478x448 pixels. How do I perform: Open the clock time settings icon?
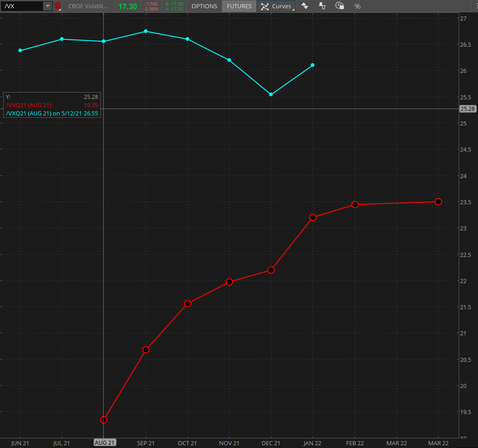[x=340, y=6]
